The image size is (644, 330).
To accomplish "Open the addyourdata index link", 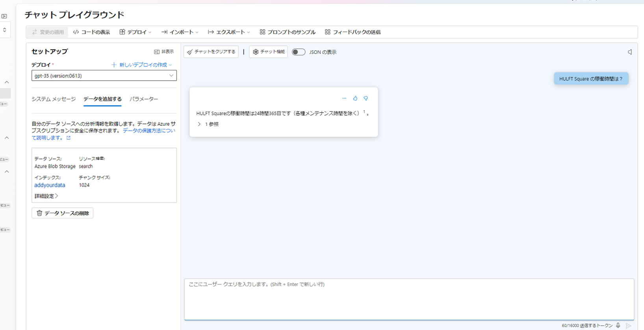I will click(50, 185).
